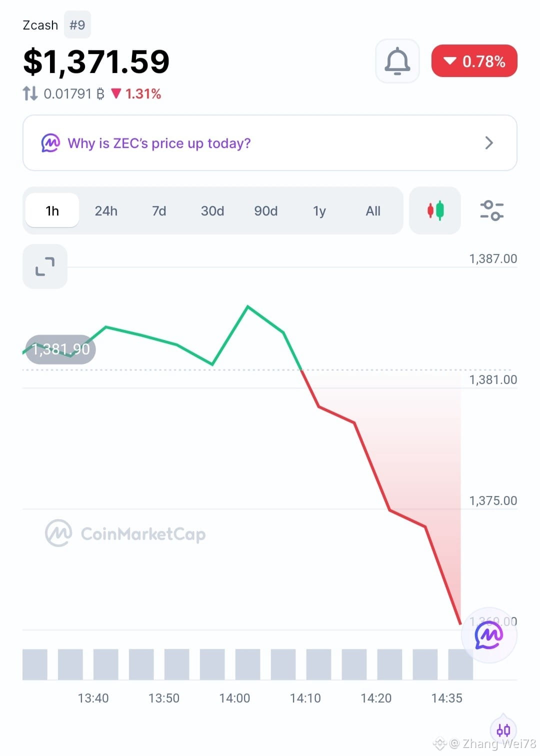Select the 1h timeframe
540x756 pixels.
(x=52, y=210)
